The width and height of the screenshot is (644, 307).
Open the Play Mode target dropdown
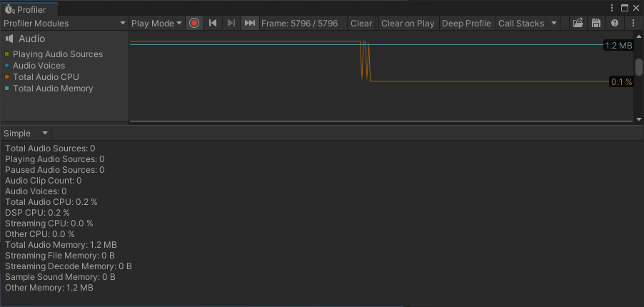coord(156,23)
